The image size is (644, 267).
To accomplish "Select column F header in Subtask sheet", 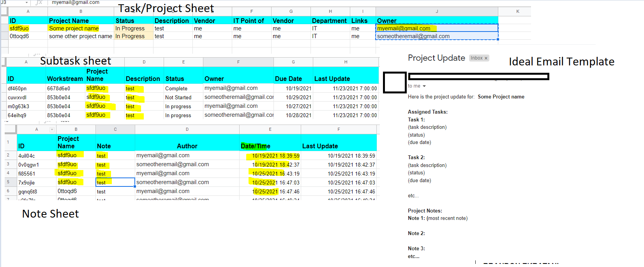I will coord(238,62).
